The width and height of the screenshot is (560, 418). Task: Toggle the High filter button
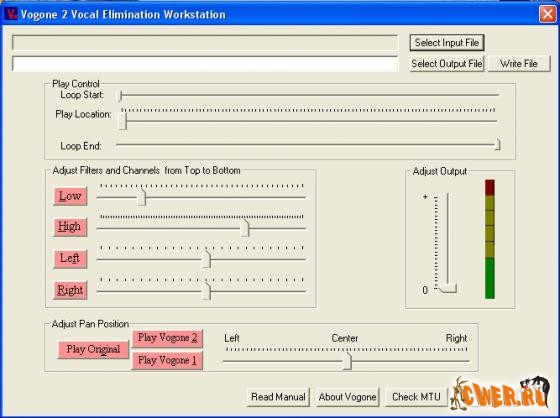coord(70,227)
